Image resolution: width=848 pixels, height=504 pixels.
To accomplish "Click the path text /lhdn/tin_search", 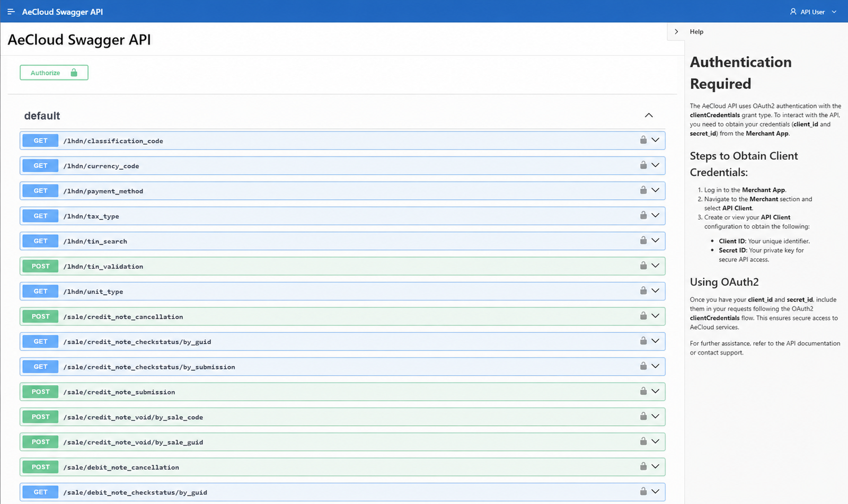I will 95,241.
